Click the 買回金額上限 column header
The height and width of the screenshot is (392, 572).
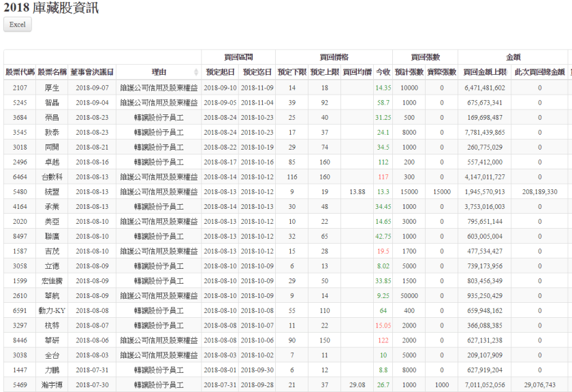pyautogui.click(x=485, y=71)
